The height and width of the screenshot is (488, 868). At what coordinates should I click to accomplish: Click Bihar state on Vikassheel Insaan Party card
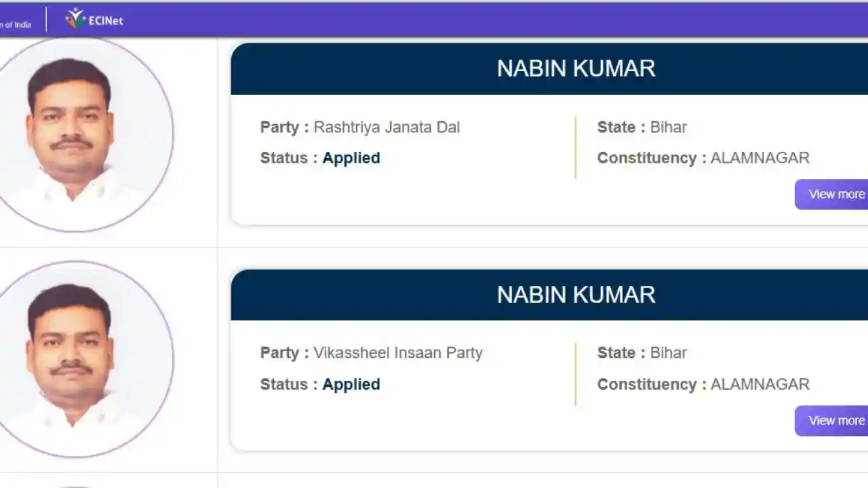tap(669, 353)
